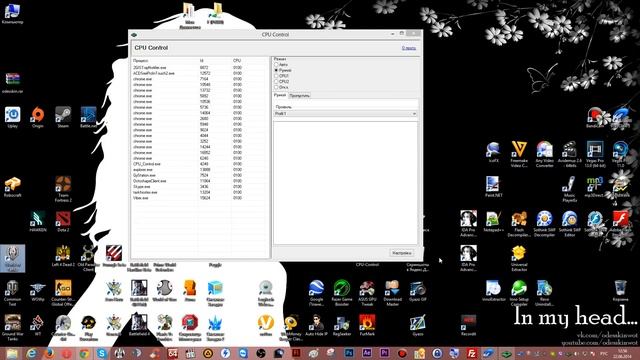Click the Any Video Converter desktop icon
Screen dimensions: 640x360
click(544, 154)
